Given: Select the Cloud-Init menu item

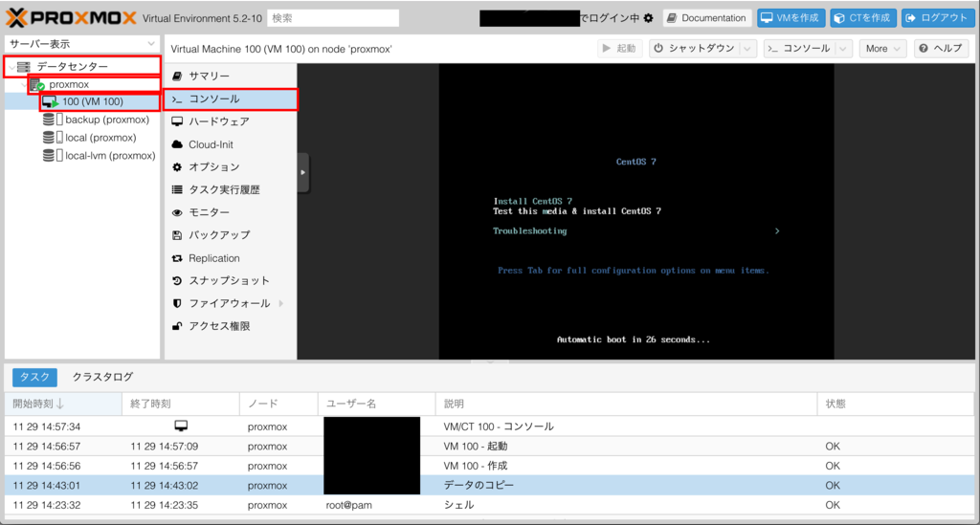Looking at the screenshot, I should (231, 144).
